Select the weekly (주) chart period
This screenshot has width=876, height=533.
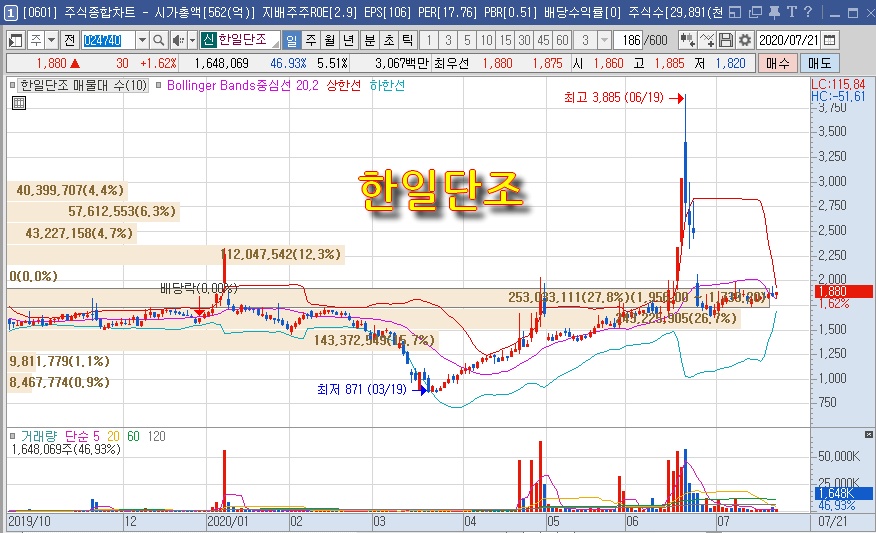(x=311, y=40)
